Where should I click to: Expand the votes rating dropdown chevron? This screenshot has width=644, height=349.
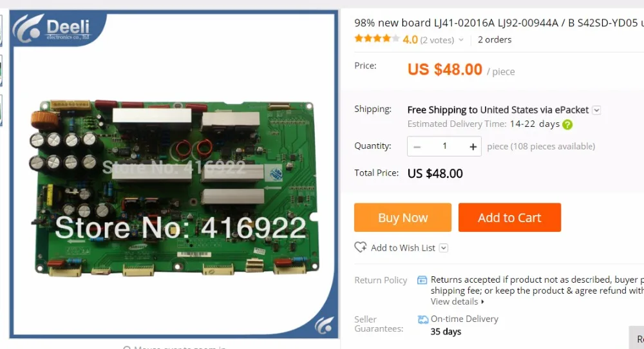click(x=461, y=40)
